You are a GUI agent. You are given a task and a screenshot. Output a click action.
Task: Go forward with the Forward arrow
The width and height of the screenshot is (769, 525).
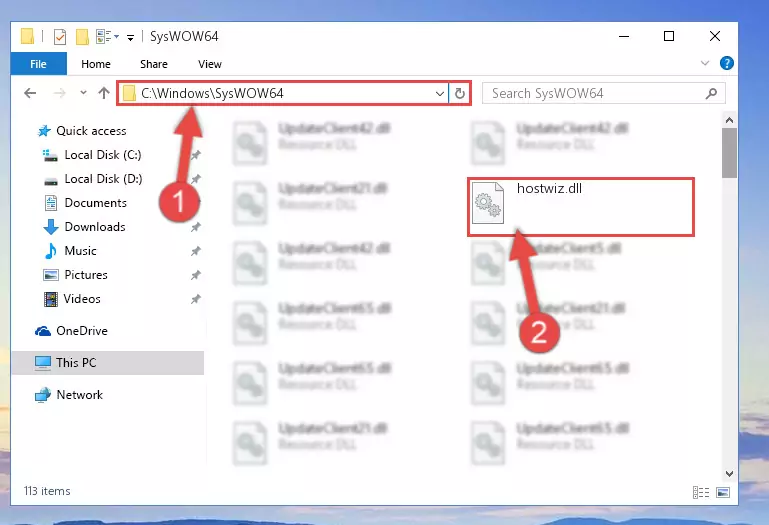pyautogui.click(x=59, y=93)
